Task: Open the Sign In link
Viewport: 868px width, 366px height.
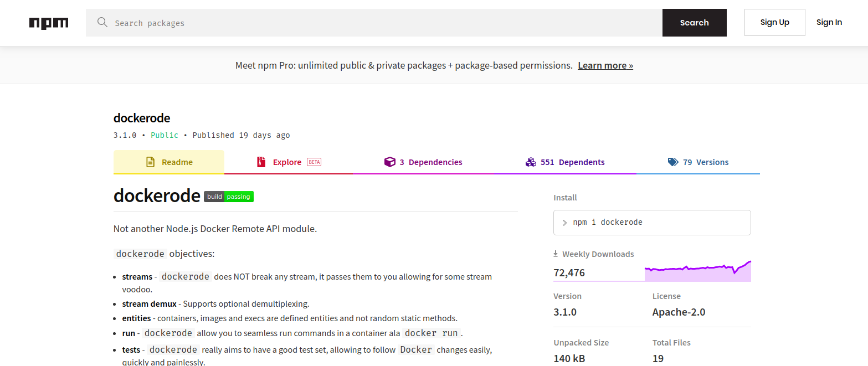Action: coord(829,23)
